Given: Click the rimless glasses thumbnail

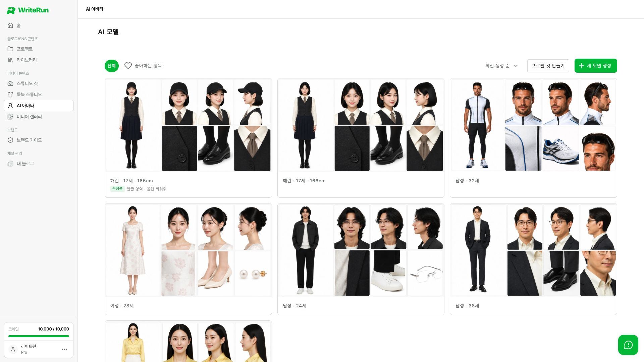Looking at the screenshot, I should [425, 273].
